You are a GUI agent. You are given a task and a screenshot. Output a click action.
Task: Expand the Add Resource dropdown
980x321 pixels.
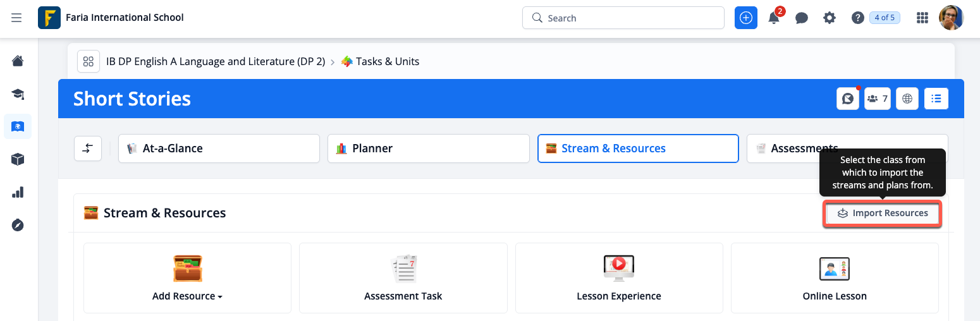(187, 296)
